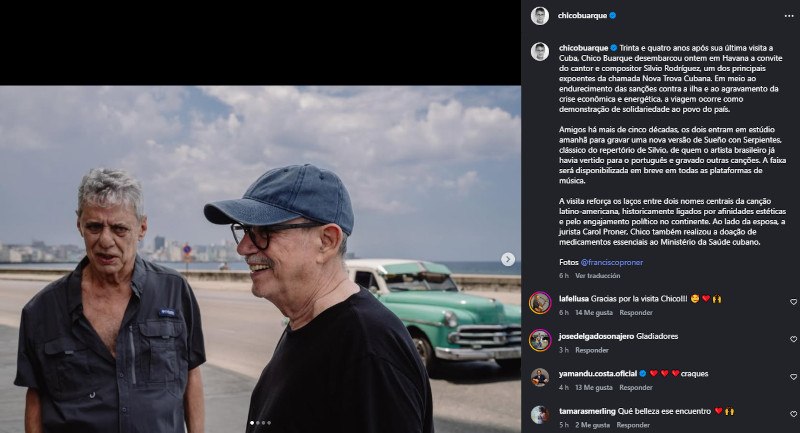The height and width of the screenshot is (433, 800).
Task: Click the chicobuarque avatar beside the caption
Action: point(540,51)
